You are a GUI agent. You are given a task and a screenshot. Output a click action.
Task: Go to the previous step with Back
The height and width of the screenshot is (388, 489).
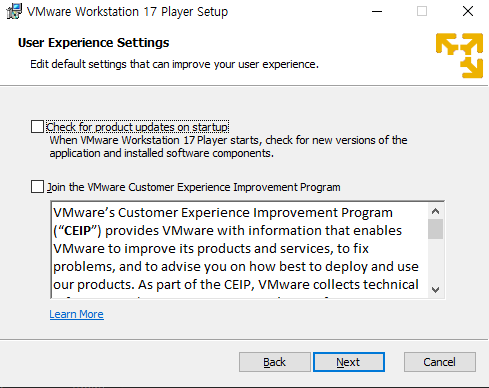point(275,362)
